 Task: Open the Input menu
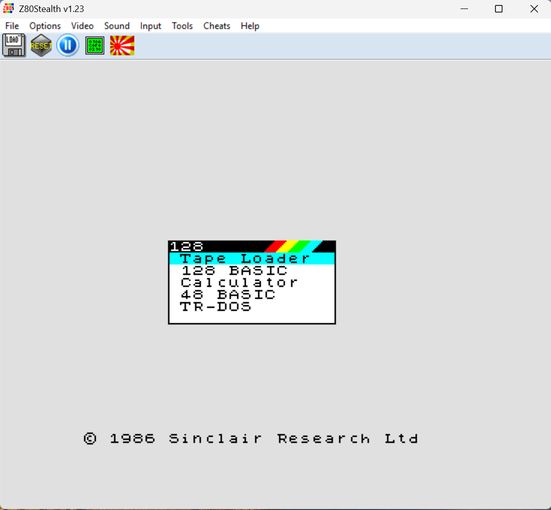150,26
